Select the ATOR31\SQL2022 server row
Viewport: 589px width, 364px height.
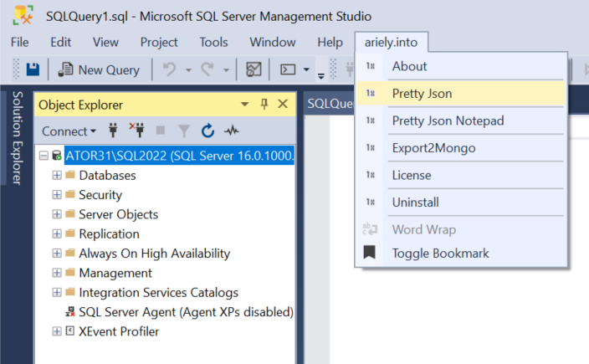coord(180,156)
